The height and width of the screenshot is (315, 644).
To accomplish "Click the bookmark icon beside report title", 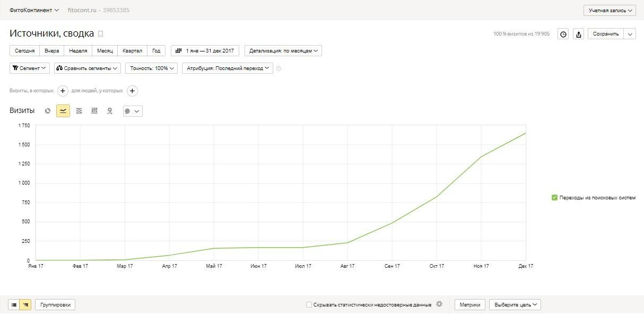I will 101,34.
